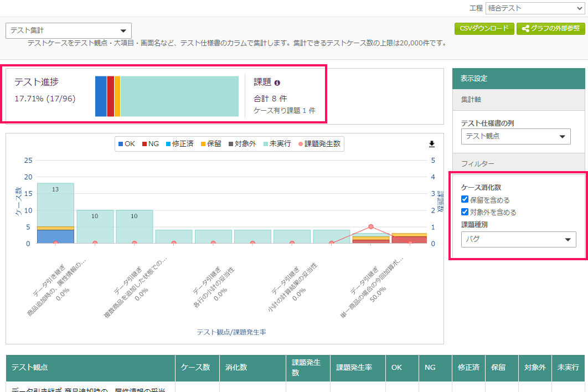The height and width of the screenshot is (392, 588).
Task: Open テスト仕様書の列 テスト観点 dropdown
Action: (x=515, y=136)
